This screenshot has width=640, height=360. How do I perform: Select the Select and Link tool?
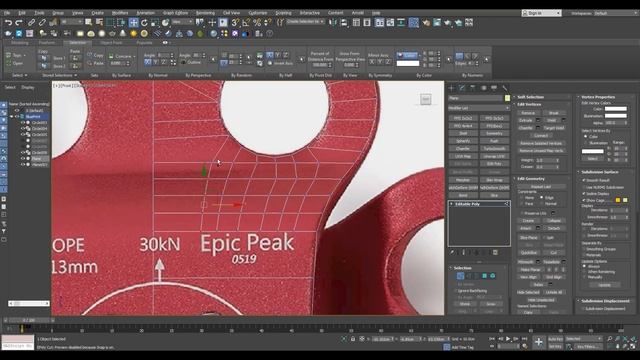coord(31,23)
